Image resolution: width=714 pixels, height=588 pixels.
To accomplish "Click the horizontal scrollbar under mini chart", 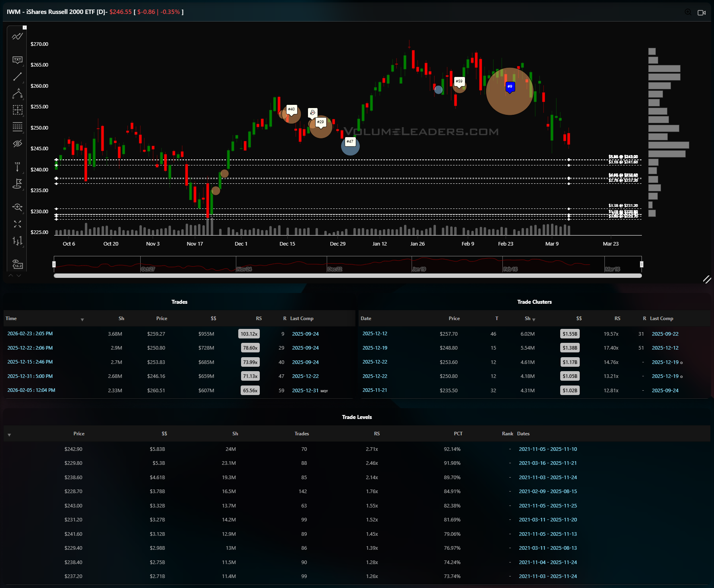I will 347,275.
